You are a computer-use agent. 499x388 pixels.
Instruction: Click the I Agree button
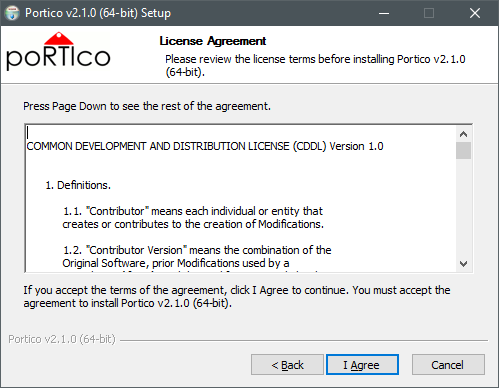[x=362, y=365]
